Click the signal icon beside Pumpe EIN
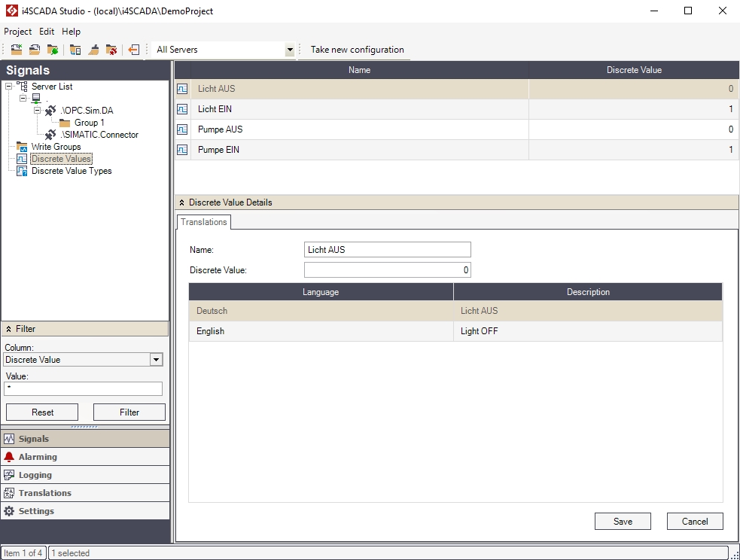The image size is (740, 560). 182,150
